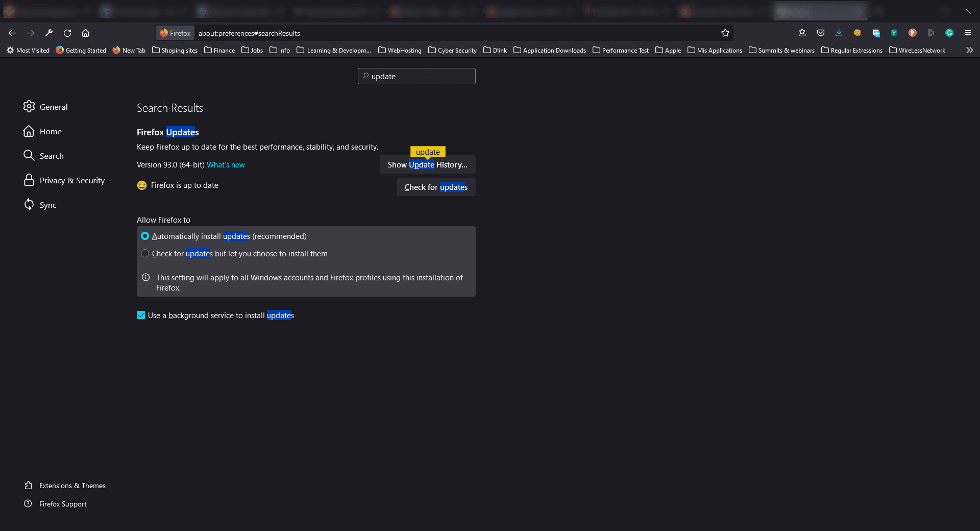Expand the Info bookmark folder
The image size is (980, 531).
click(280, 50)
